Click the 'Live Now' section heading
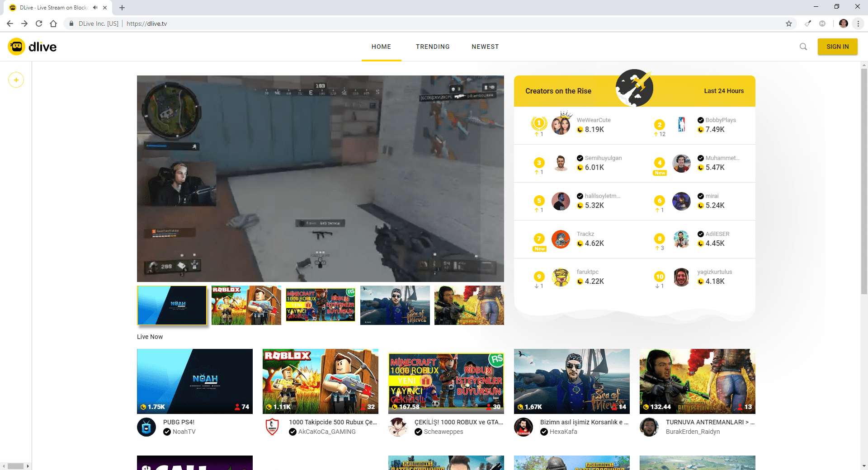The image size is (868, 470). click(150, 337)
